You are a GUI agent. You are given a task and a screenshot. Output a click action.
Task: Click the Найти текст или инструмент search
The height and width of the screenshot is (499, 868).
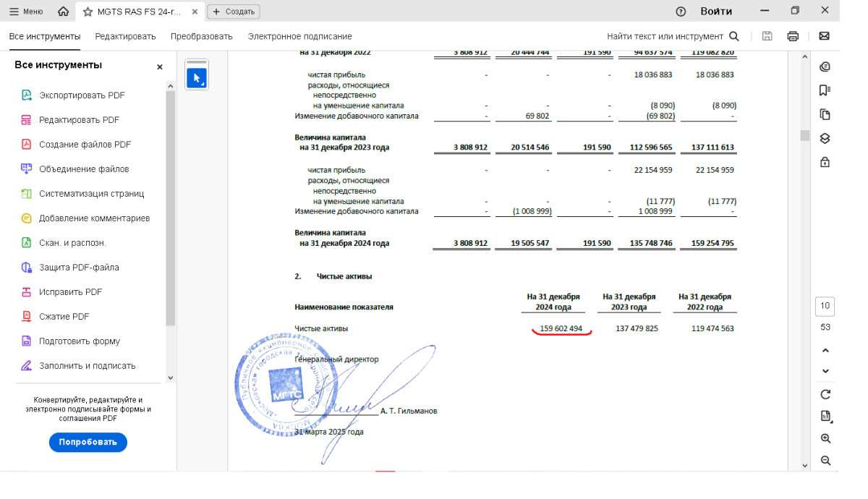pos(673,36)
